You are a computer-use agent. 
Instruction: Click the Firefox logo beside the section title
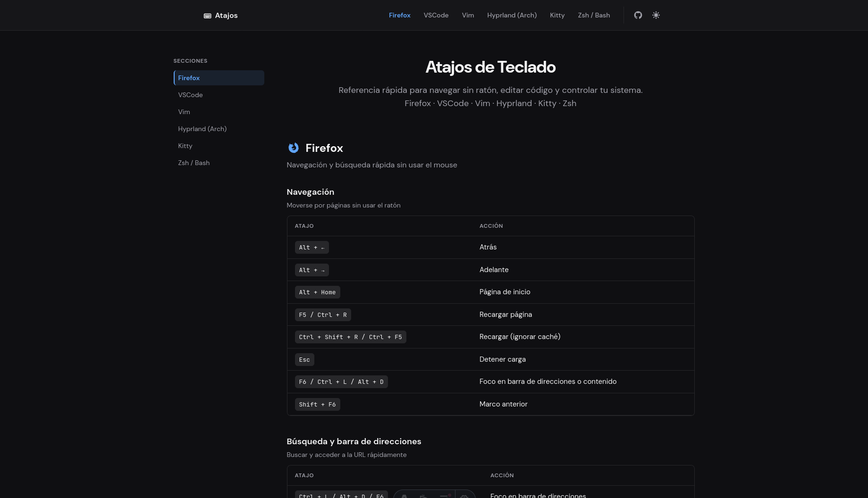tap(293, 148)
